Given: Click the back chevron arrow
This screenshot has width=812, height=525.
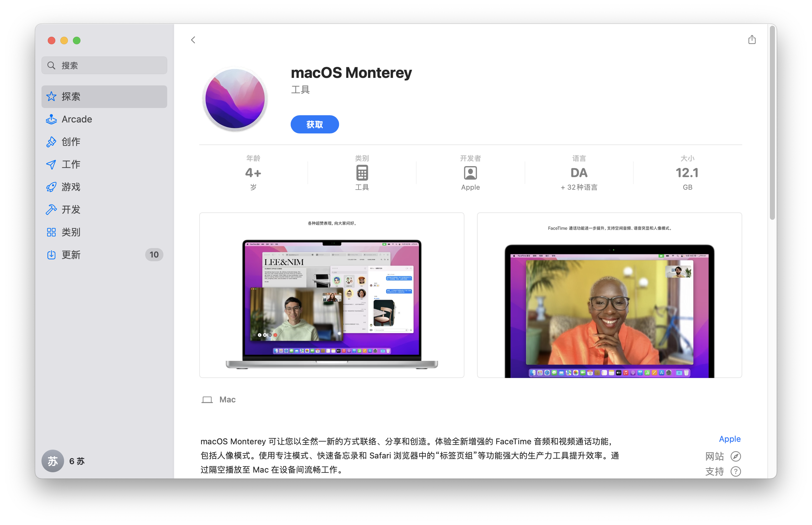Looking at the screenshot, I should [193, 40].
